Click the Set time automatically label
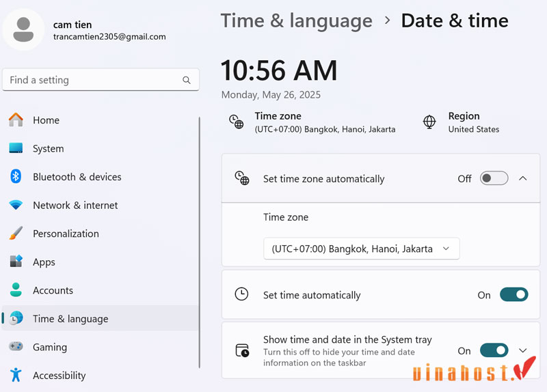Viewport: 547px width, 392px height. point(312,295)
